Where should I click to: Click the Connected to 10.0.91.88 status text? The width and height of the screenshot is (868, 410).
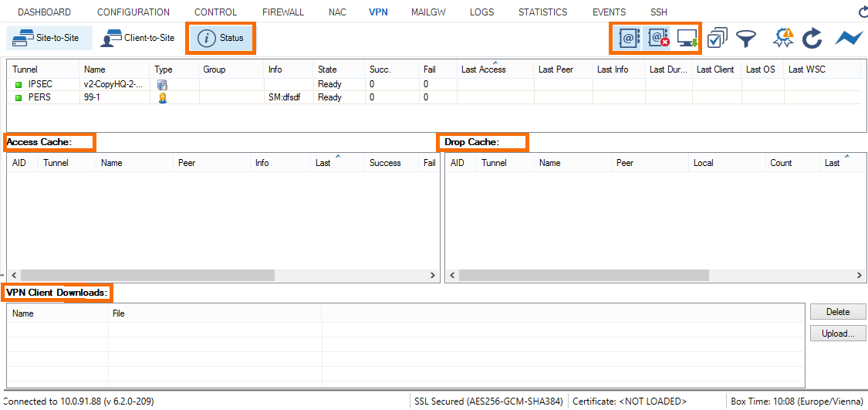pos(79,401)
